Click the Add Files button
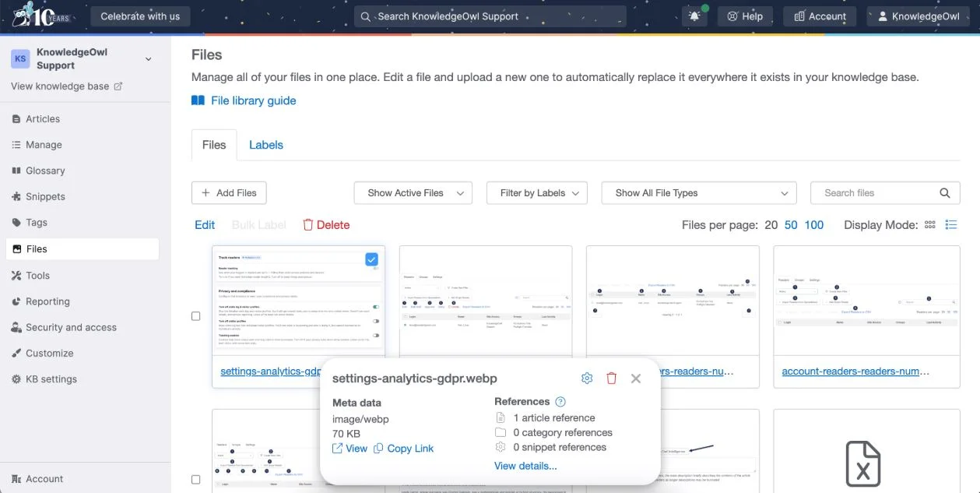The image size is (980, 493). pyautogui.click(x=229, y=192)
